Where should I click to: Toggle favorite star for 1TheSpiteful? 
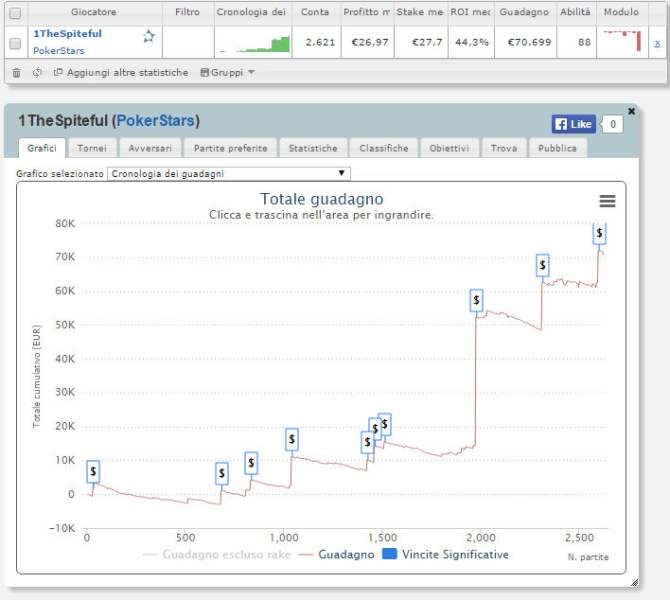[149, 37]
